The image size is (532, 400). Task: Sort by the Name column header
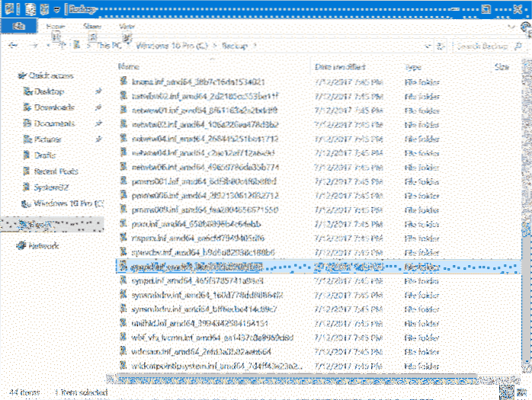click(x=129, y=66)
